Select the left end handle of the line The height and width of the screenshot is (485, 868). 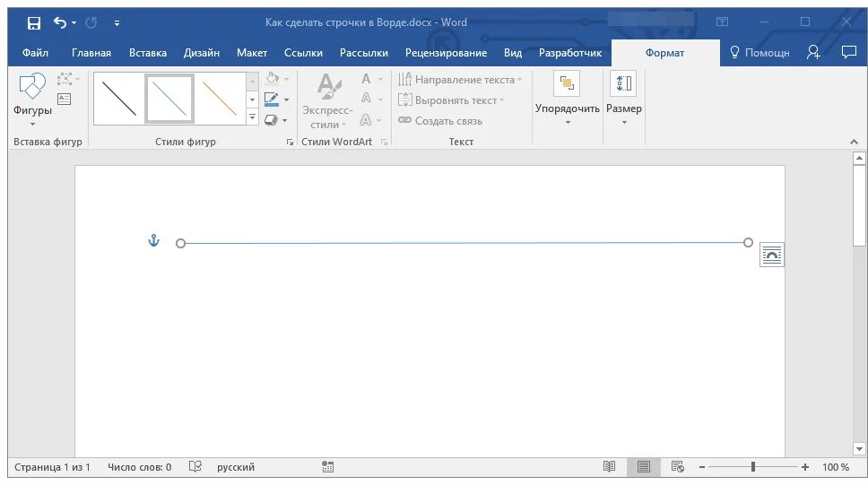point(180,244)
